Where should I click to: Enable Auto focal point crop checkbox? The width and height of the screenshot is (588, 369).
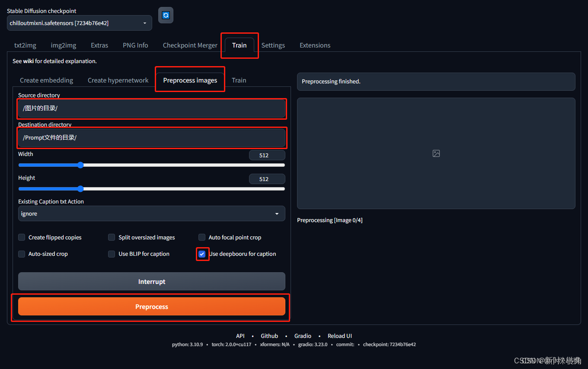[202, 237]
